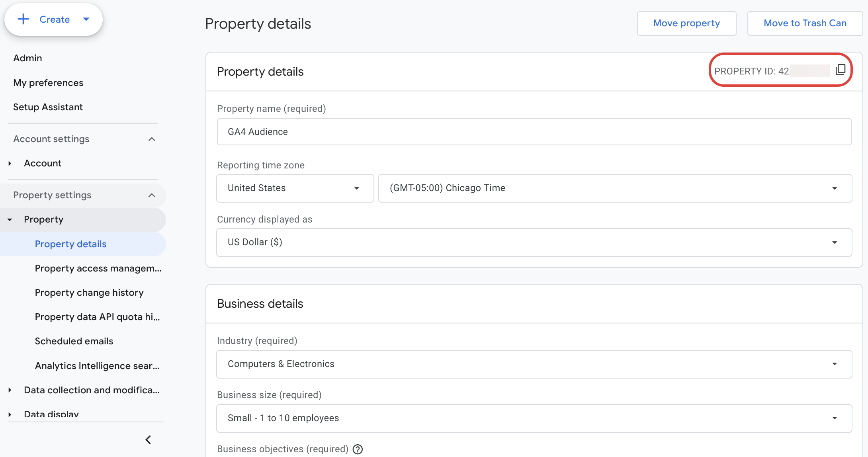The height and width of the screenshot is (457, 868).
Task: Collapse the sidebar with the left arrow
Action: pos(148,439)
